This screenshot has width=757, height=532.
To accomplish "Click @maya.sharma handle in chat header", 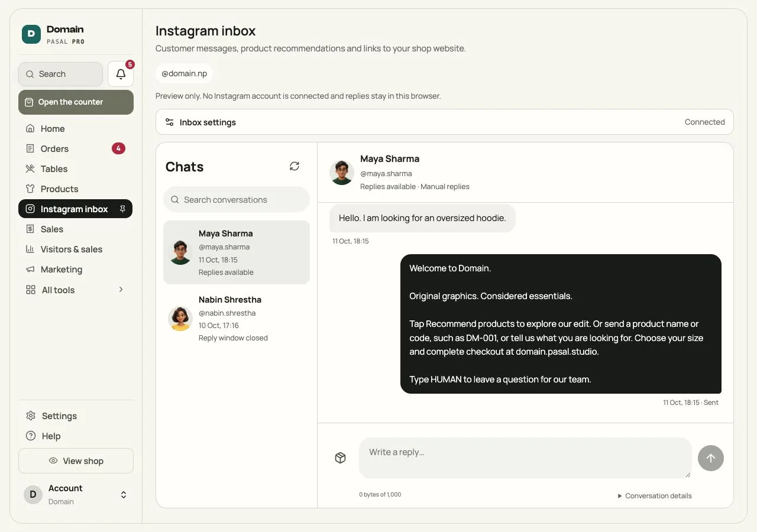I will pos(386,174).
